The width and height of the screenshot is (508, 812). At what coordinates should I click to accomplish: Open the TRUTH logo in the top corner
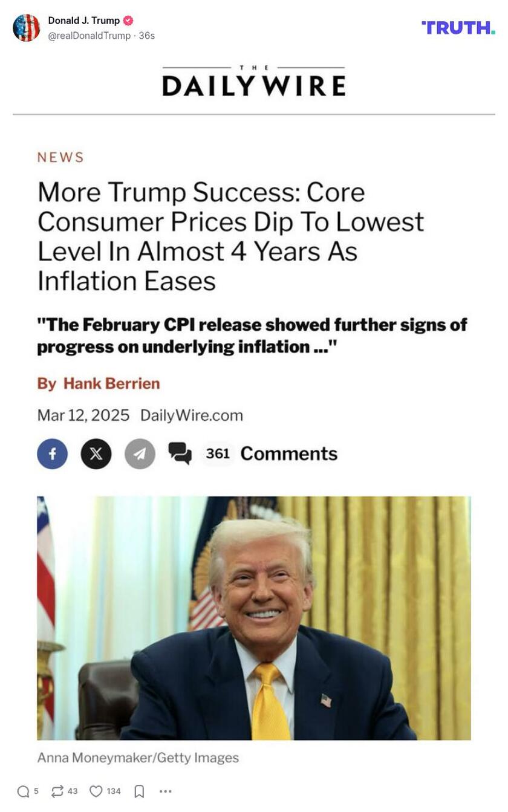point(458,27)
